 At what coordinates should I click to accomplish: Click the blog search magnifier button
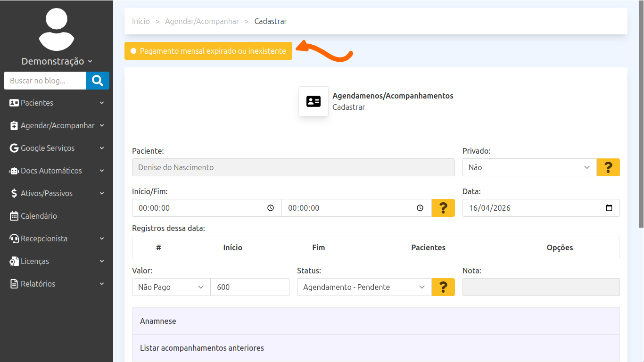click(x=98, y=81)
